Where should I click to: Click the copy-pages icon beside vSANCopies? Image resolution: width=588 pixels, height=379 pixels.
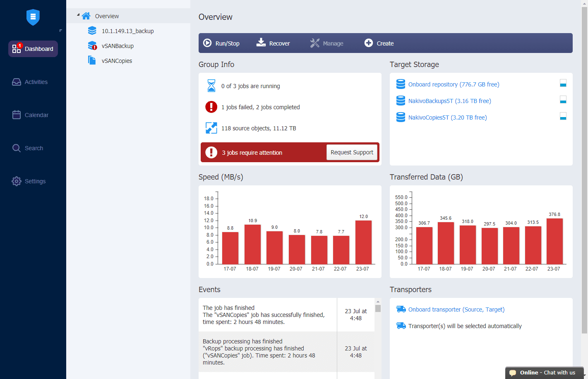91,60
